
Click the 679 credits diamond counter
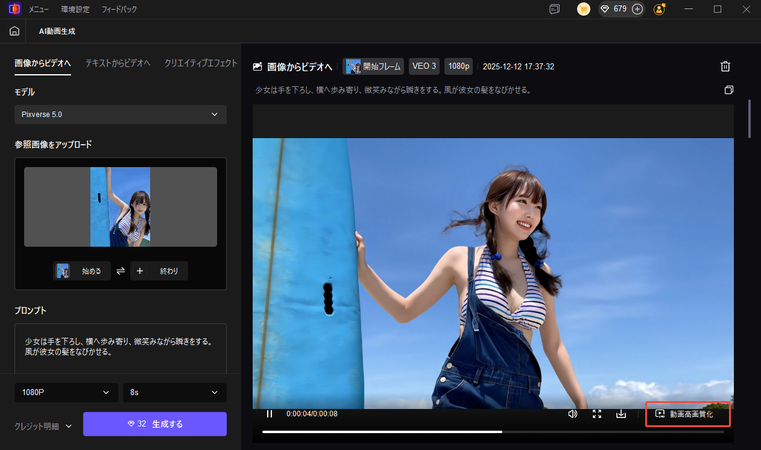click(614, 9)
